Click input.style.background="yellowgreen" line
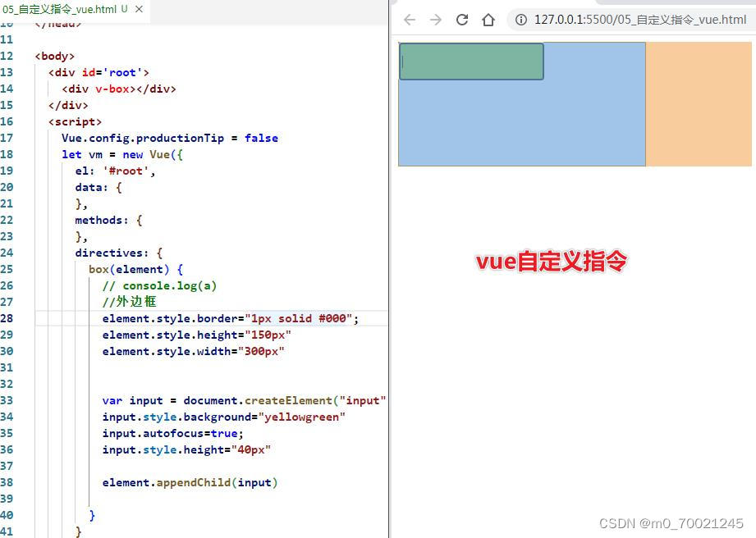 point(224,417)
